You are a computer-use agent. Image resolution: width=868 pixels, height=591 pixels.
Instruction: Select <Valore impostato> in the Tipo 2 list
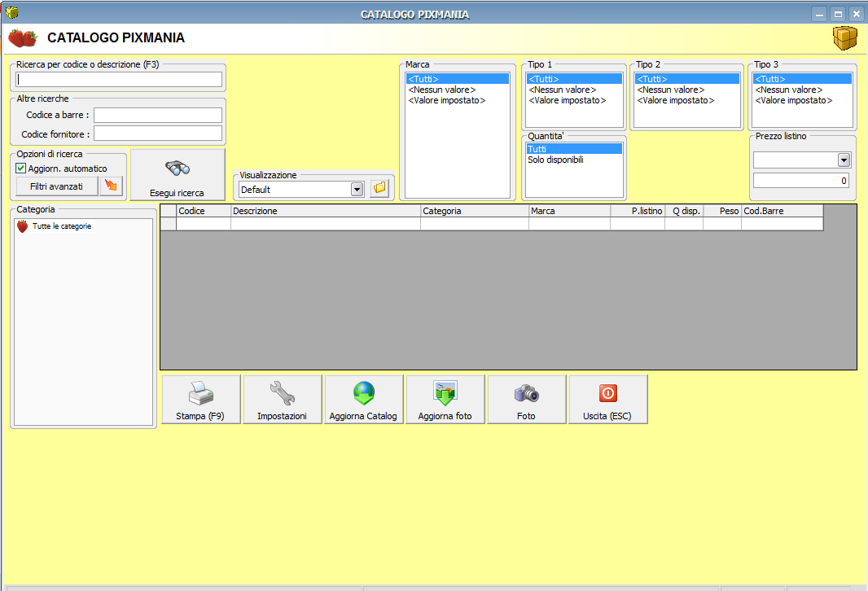(686, 100)
